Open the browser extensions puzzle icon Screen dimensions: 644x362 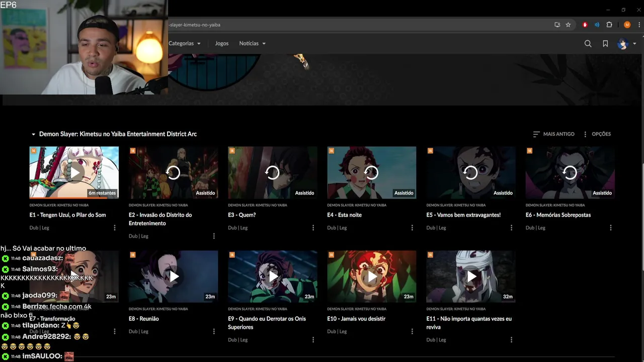609,25
